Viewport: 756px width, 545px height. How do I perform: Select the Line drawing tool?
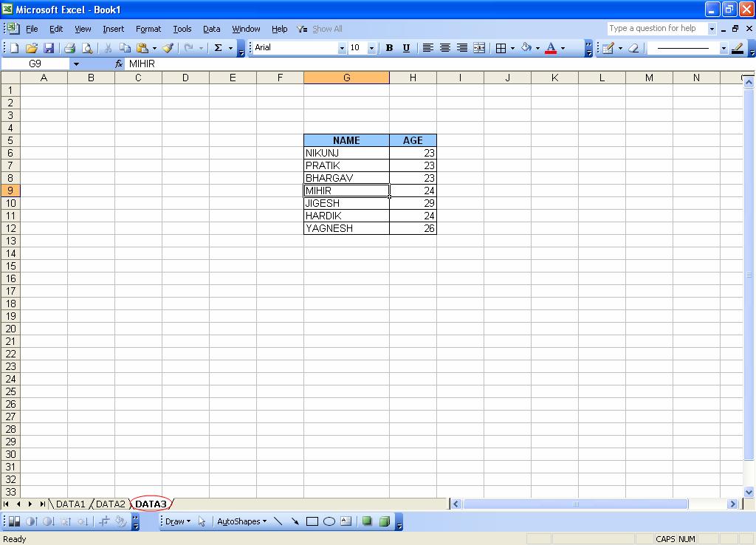[278, 521]
